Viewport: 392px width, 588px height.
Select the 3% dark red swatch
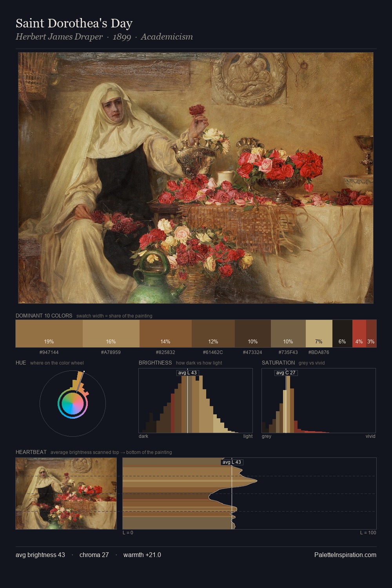pyautogui.click(x=371, y=334)
